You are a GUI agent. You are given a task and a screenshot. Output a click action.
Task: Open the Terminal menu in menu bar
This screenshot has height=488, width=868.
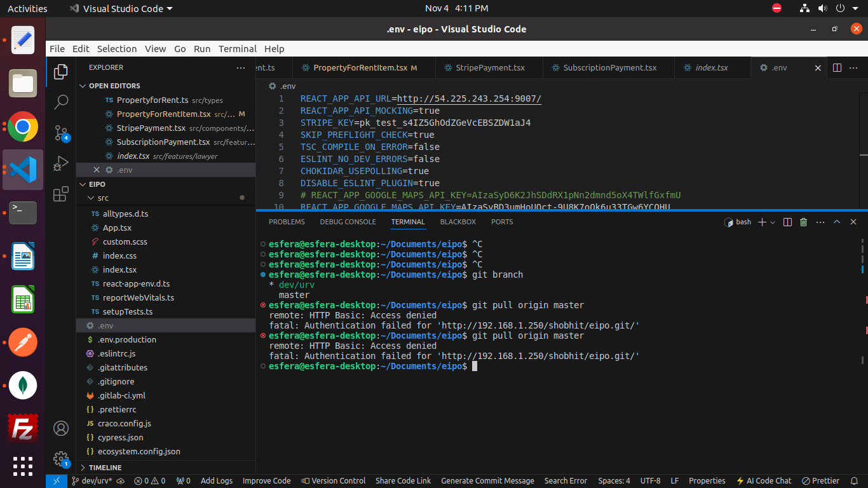pos(237,49)
